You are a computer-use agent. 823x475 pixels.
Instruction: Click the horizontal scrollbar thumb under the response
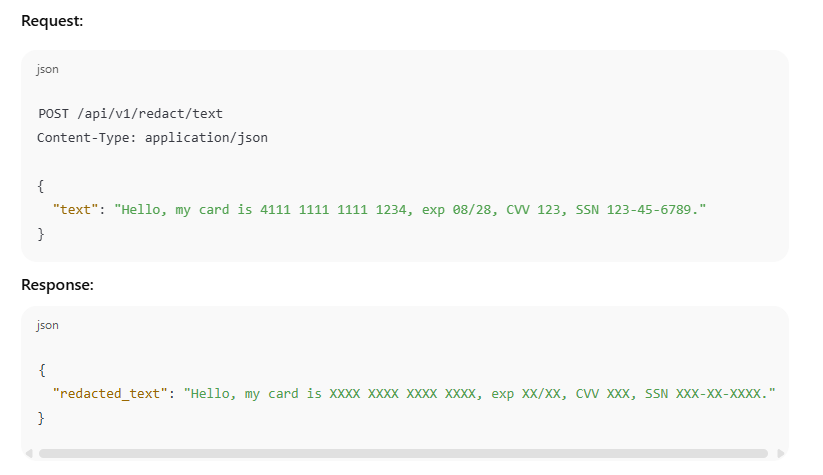coord(403,453)
